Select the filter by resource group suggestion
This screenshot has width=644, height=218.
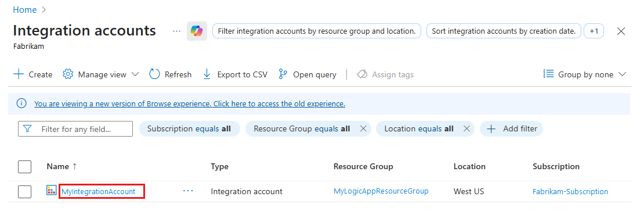[317, 31]
